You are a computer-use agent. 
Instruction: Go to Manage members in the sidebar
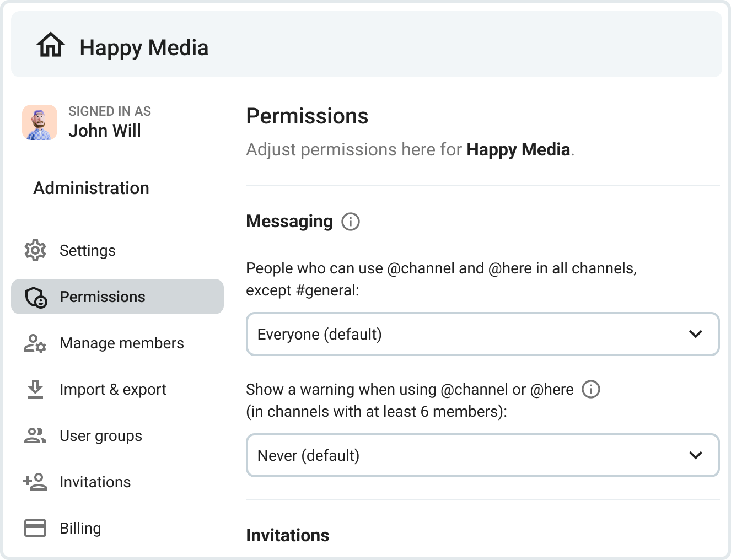[x=122, y=343]
